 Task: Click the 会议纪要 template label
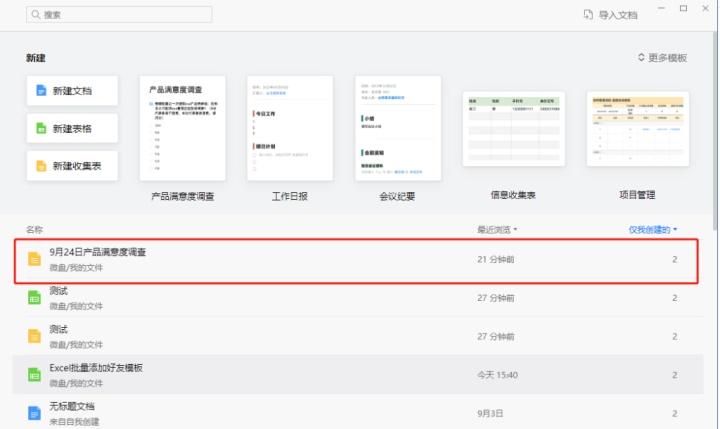[x=397, y=197]
